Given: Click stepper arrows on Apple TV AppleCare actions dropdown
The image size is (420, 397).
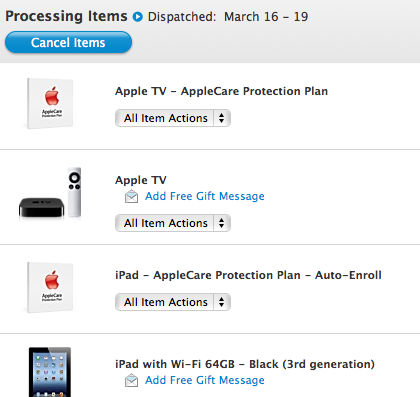Looking at the screenshot, I should 222,118.
